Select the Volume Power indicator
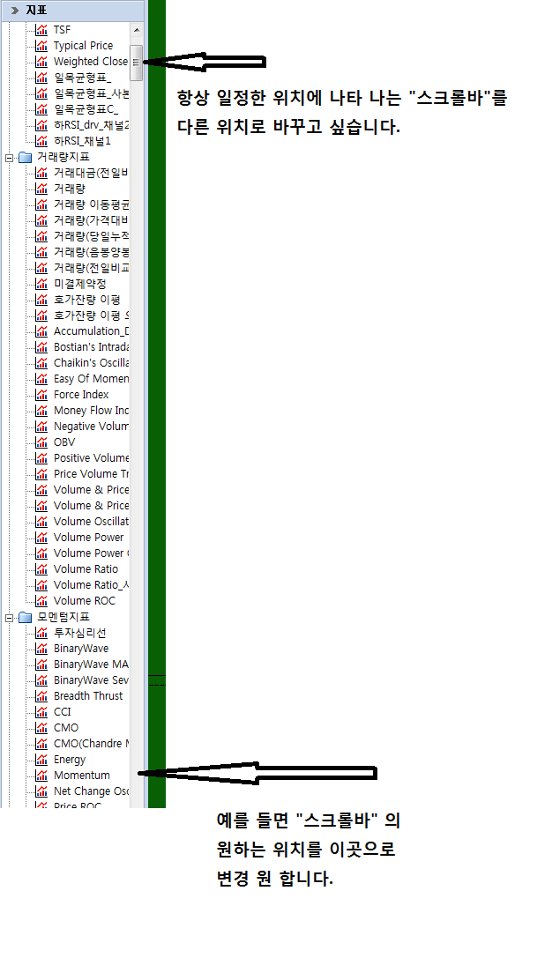The height and width of the screenshot is (980, 537). coord(88,538)
